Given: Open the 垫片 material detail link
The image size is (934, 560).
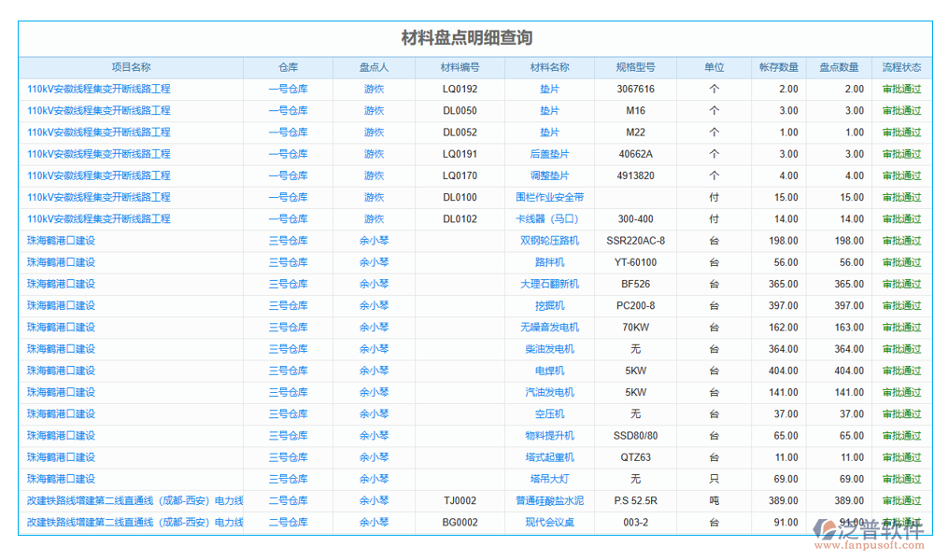Looking at the screenshot, I should (552, 89).
